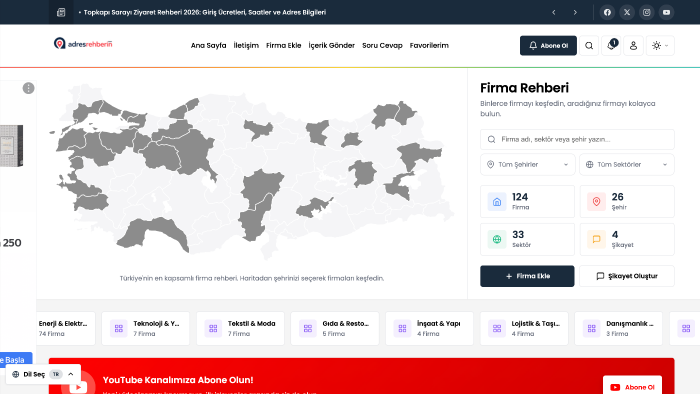Go to Ana Sayfa menu item
The width and height of the screenshot is (700, 394).
(208, 46)
